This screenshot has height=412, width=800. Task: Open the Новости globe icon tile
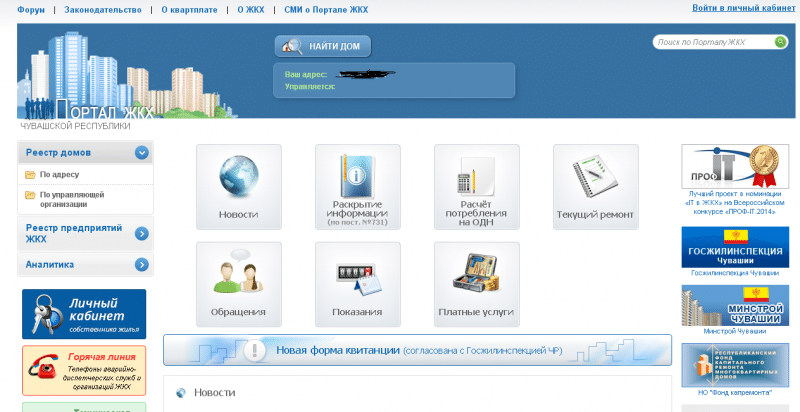(238, 187)
